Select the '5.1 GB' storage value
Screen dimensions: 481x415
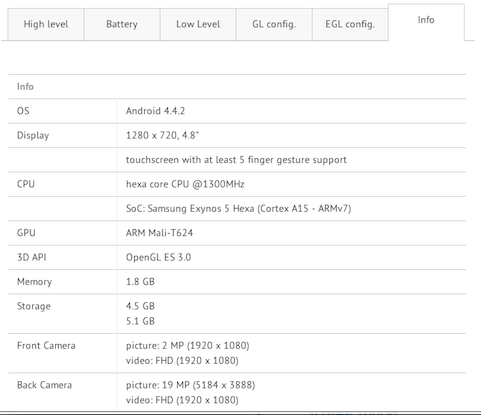[140, 321]
